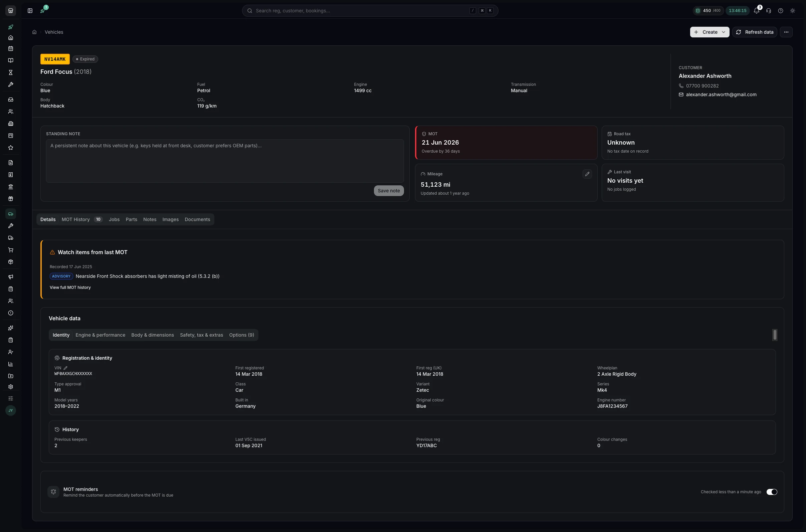This screenshot has height=532, width=806.
Task: Open the inbox tray sidebar icon
Action: tap(10, 100)
